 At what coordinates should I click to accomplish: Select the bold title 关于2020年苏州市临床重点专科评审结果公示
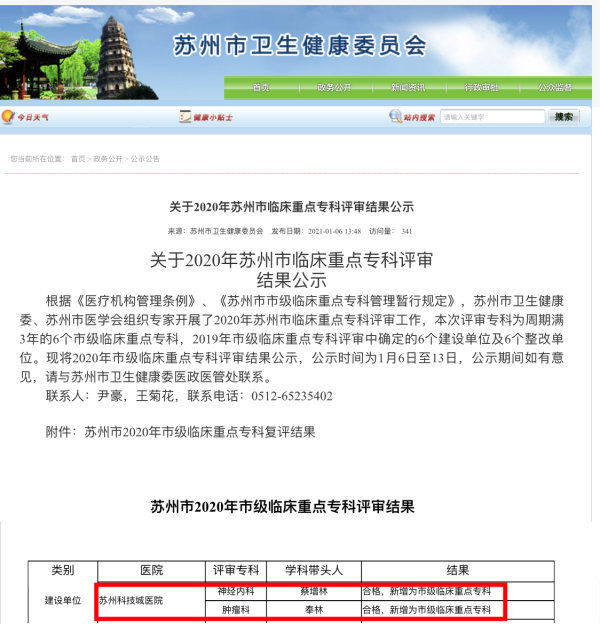click(291, 207)
